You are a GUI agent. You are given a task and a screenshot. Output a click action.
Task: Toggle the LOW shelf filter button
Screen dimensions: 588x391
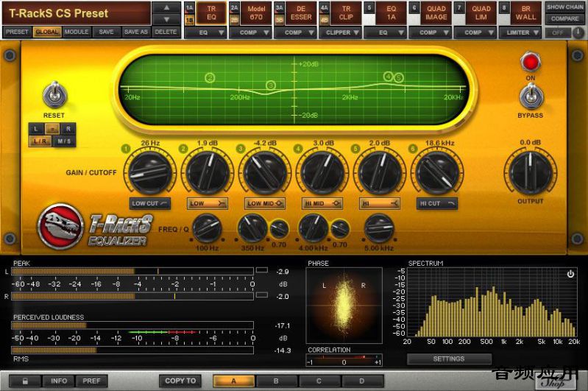(x=208, y=203)
